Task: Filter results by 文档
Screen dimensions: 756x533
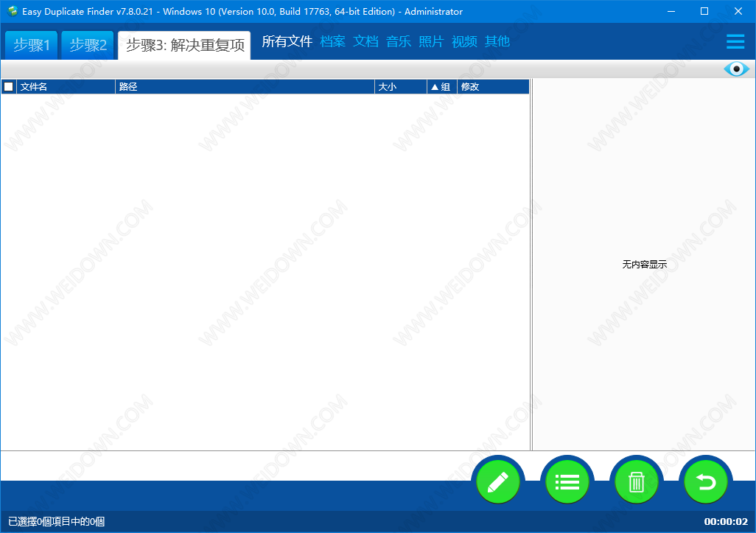Action: [x=365, y=41]
